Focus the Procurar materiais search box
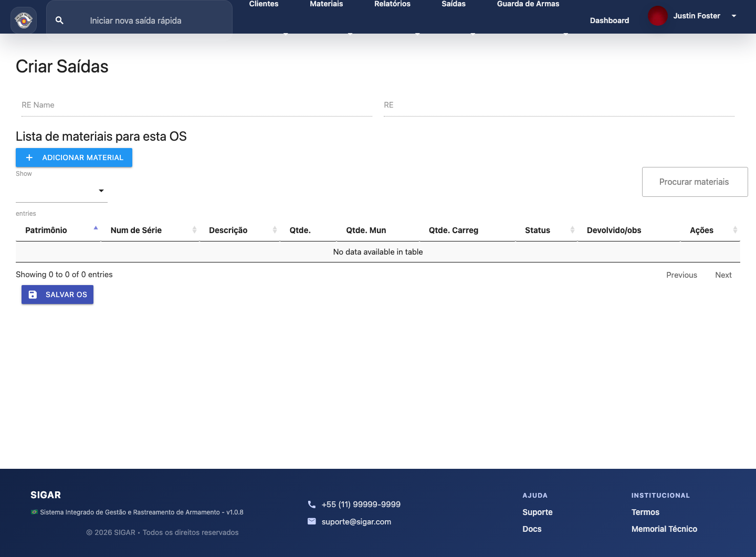This screenshot has height=557, width=756. pyautogui.click(x=695, y=182)
